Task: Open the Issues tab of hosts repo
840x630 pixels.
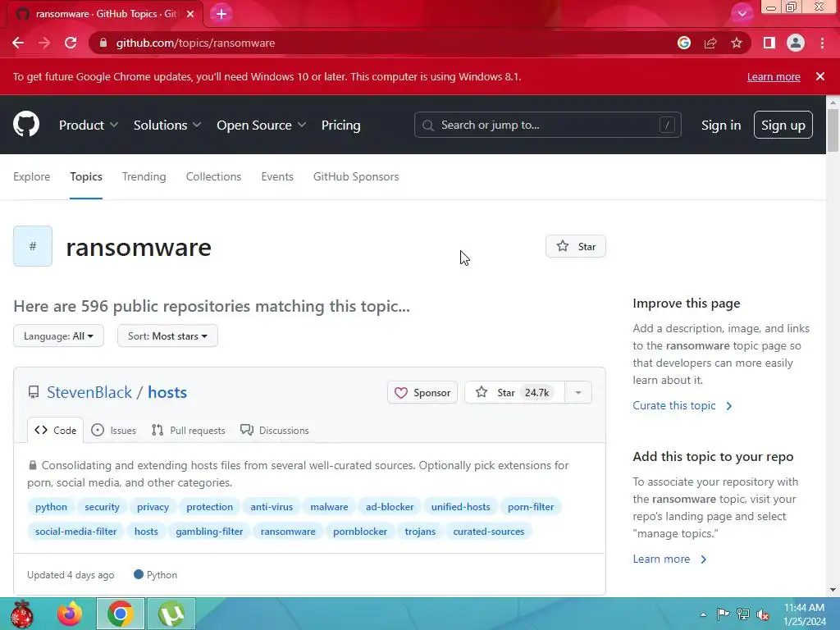Action: click(113, 430)
